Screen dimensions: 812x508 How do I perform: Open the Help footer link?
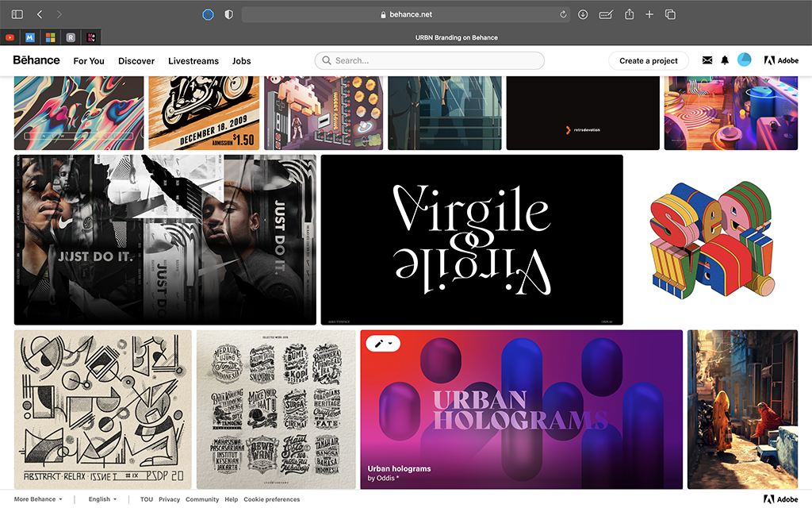point(231,499)
